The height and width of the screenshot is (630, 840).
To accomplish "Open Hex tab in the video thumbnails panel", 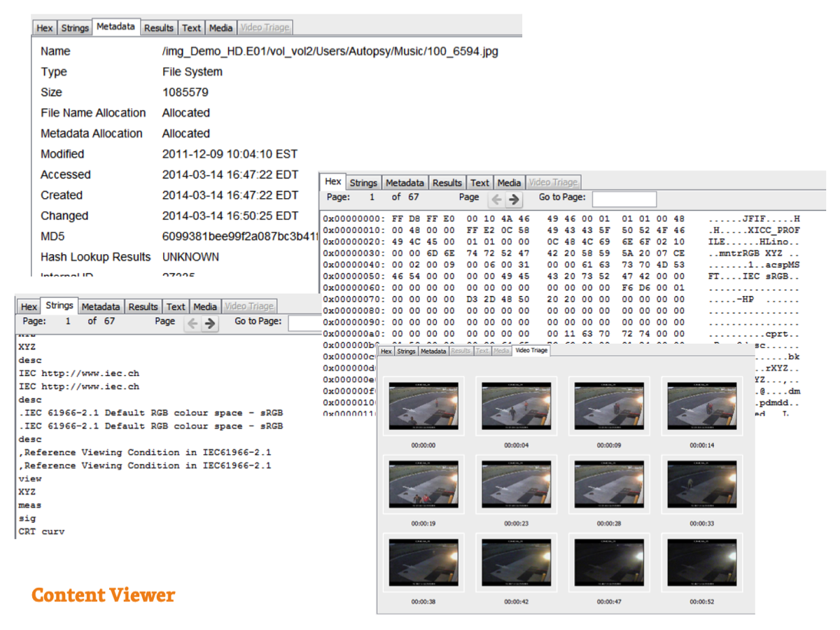I will coord(386,351).
